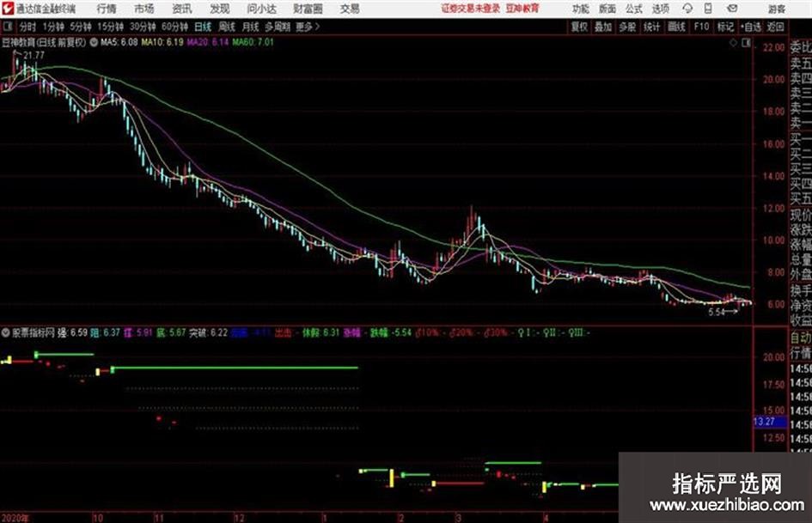
Task: Toggle the 自选 watchlist button
Action: (750, 27)
